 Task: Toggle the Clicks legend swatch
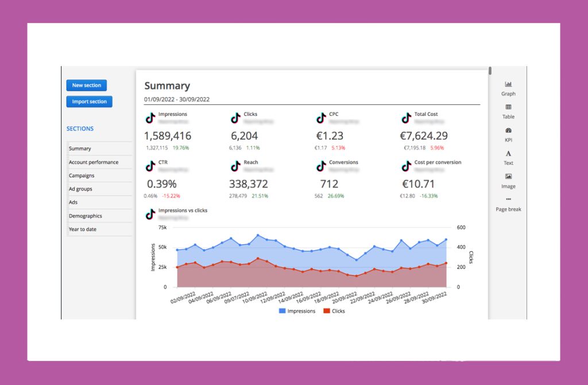(327, 311)
